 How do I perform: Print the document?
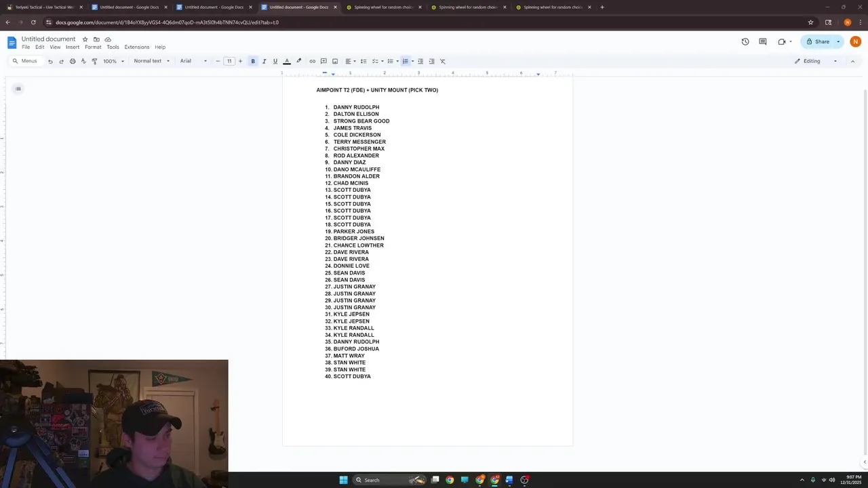coord(73,61)
